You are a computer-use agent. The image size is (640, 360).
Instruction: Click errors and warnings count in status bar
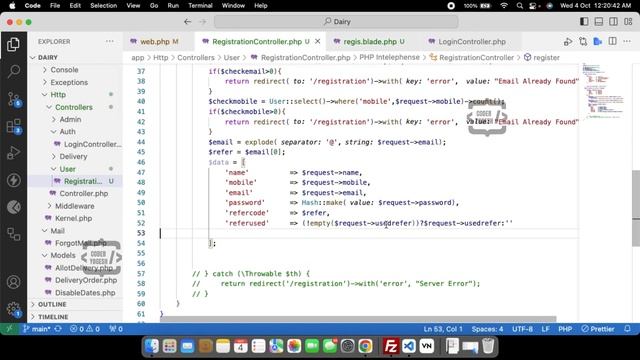tap(84, 329)
